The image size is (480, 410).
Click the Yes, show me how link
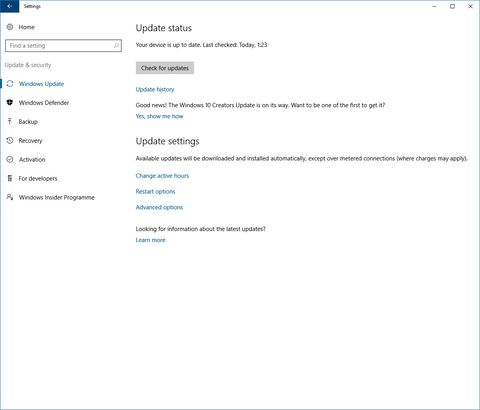[x=159, y=116]
